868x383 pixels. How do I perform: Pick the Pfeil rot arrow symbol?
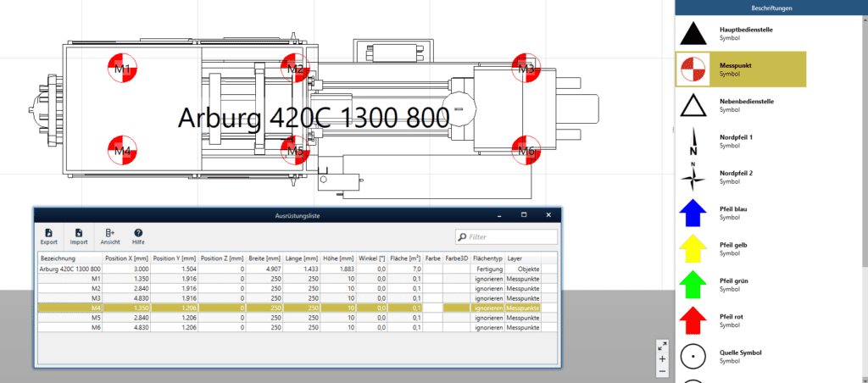(693, 321)
